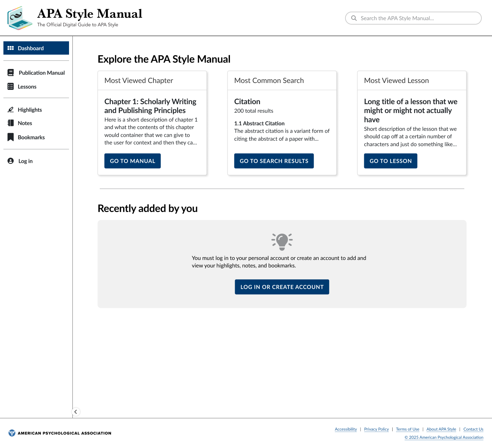This screenshot has height=448, width=492.
Task: Click the GO TO LESSON button
Action: click(391, 161)
